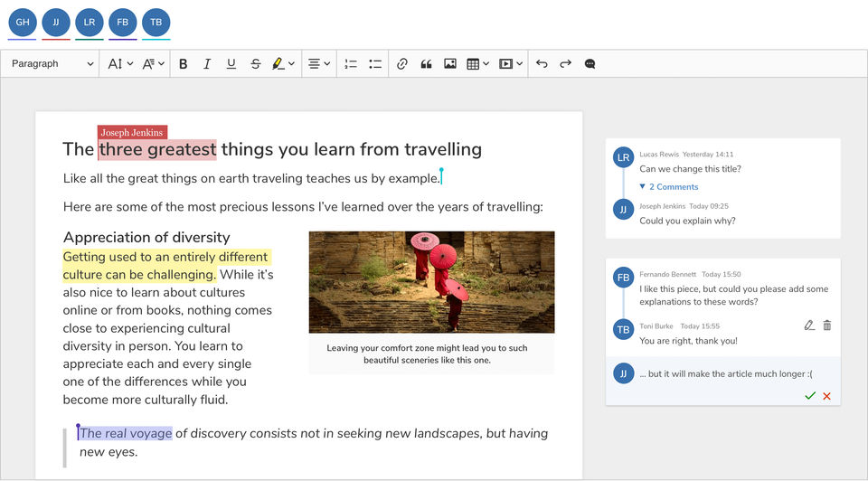Toggle bold formatting in toolbar
This screenshot has height=481, width=868.
(184, 64)
